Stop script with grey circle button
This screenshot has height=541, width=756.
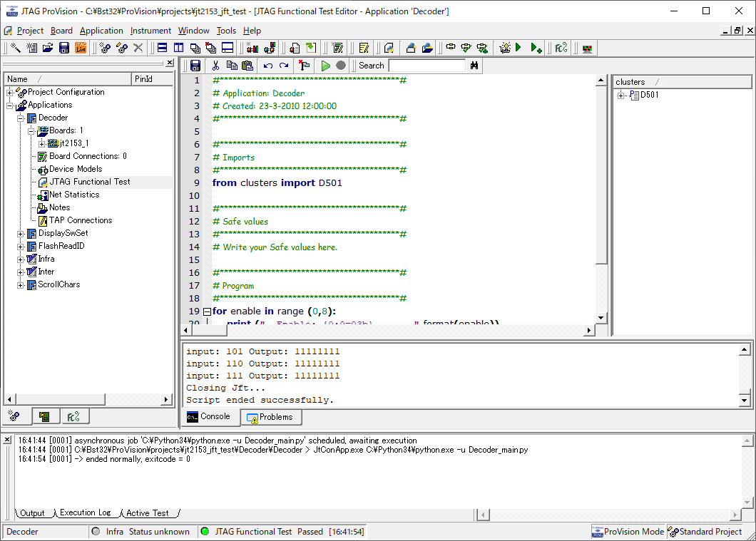pos(341,66)
